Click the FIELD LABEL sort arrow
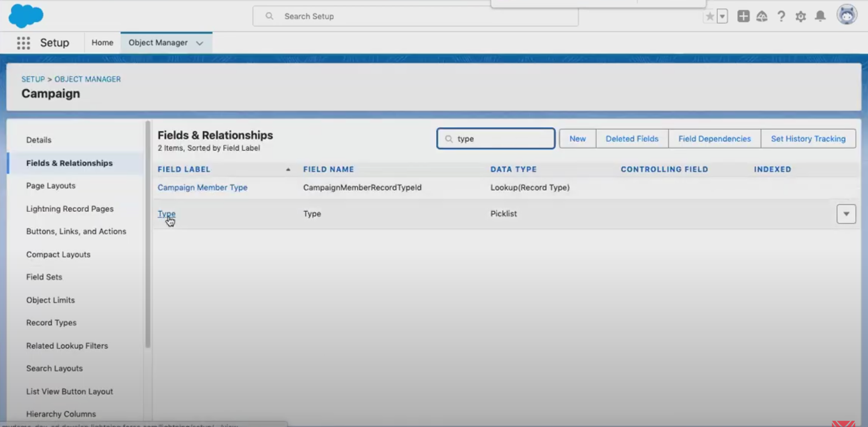Screen dimensions: 868x427 pos(288,169)
